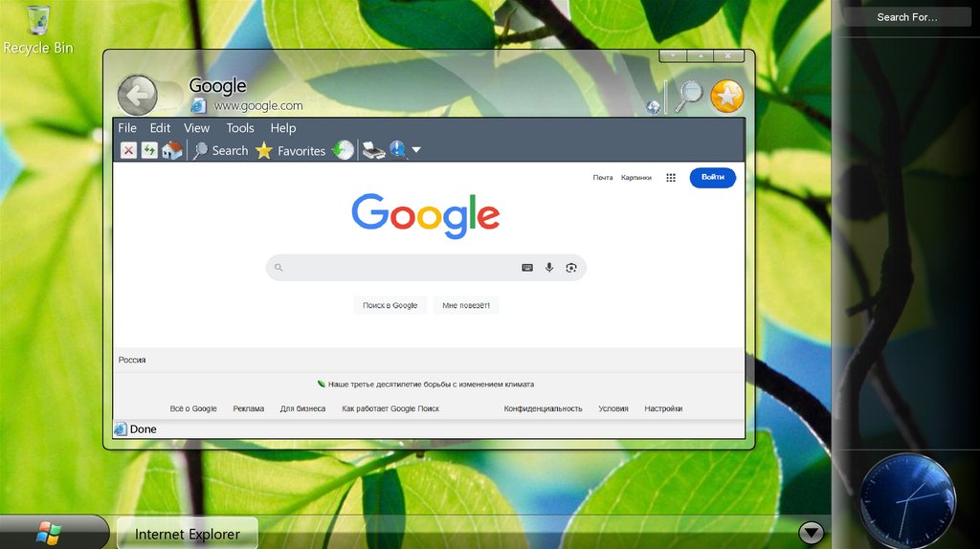Screen dimensions: 980x549
Task: Click the magnifier icon inside search box
Action: (278, 267)
